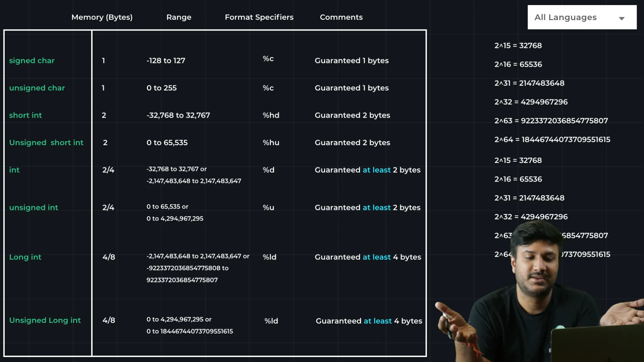The width and height of the screenshot is (644, 362).
Task: Select the Memory (Bytes) column header
Action: pos(102,17)
